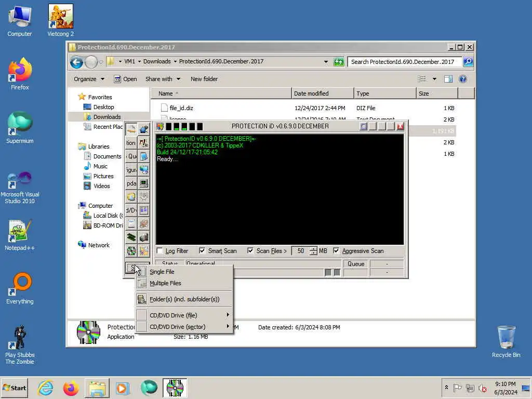The image size is (532, 399).
Task: Click the purple panels icon in Protection ID sidebar
Action: click(x=144, y=210)
